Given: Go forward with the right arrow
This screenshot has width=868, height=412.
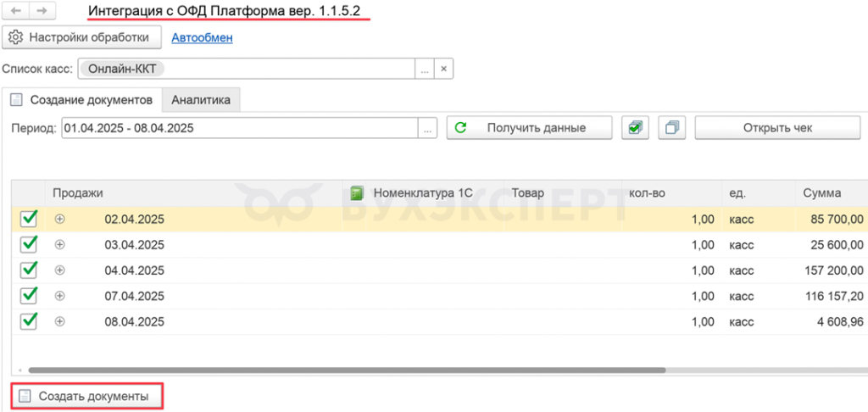Looking at the screenshot, I should (x=42, y=10).
